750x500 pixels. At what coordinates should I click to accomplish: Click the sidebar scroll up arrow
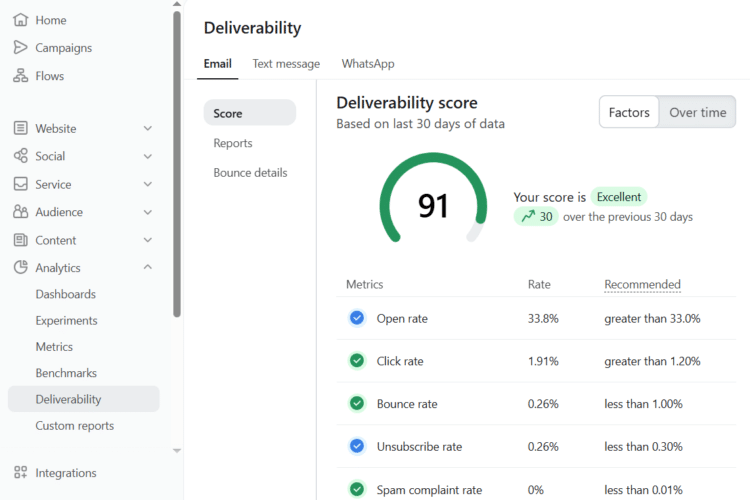click(x=177, y=4)
